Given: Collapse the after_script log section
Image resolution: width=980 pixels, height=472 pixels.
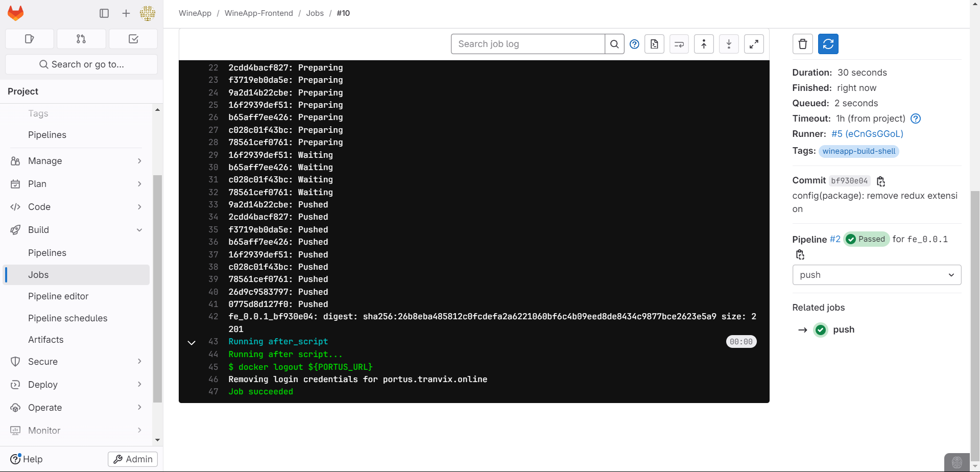Looking at the screenshot, I should (x=192, y=342).
